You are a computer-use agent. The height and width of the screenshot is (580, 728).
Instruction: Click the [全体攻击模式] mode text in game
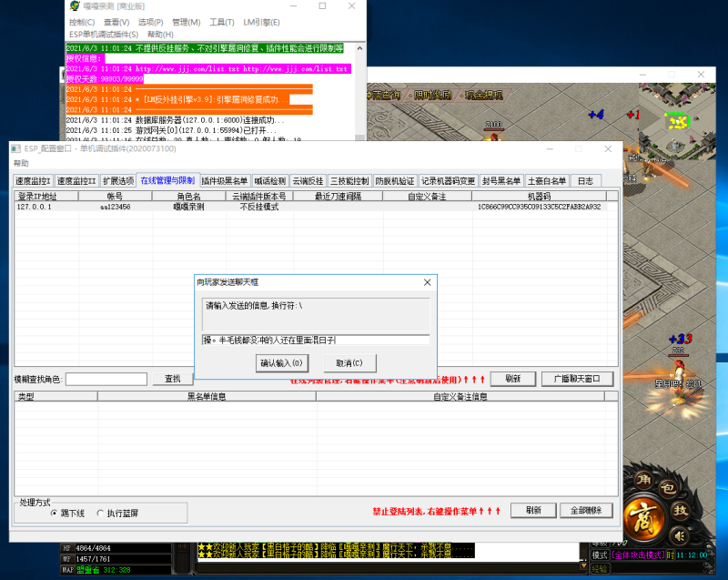[x=638, y=555]
